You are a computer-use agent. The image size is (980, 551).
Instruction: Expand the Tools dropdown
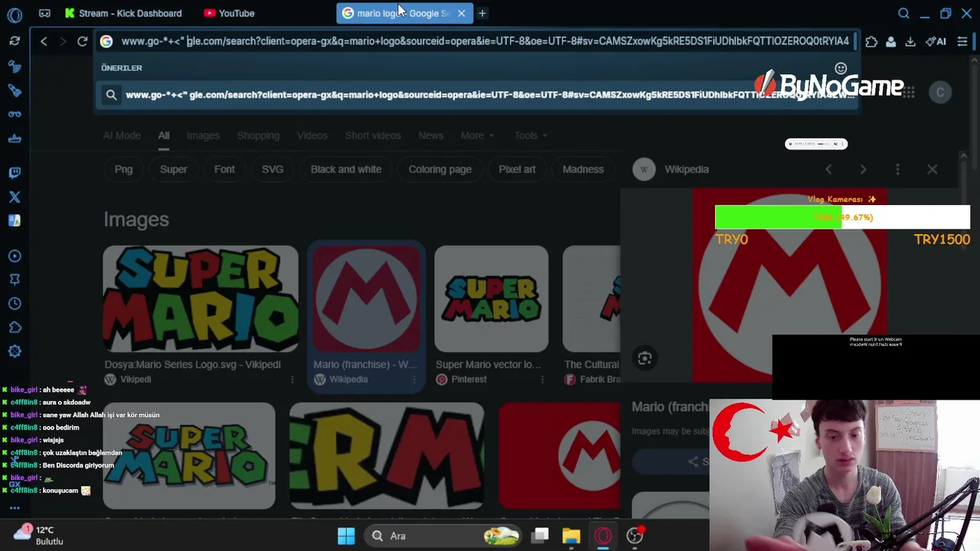pos(530,135)
